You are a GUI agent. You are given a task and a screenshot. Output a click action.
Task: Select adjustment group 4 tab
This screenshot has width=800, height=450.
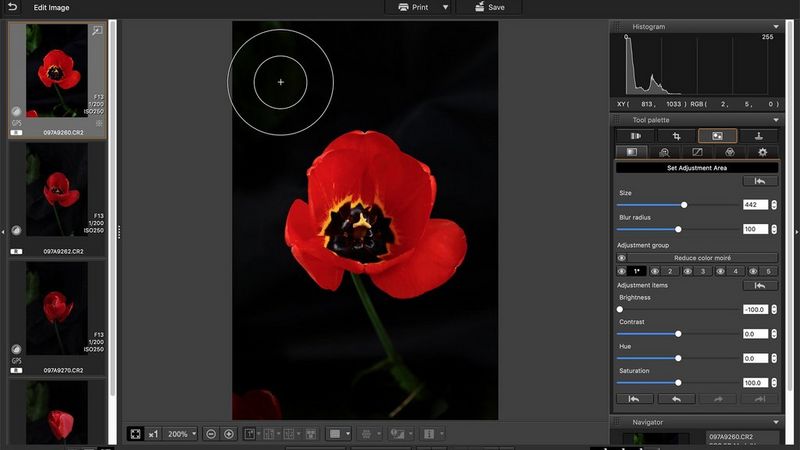pyautogui.click(x=736, y=271)
